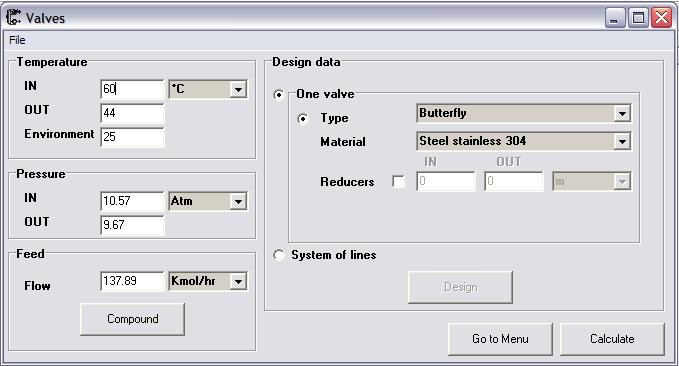Select the One valve radio button

point(279,94)
